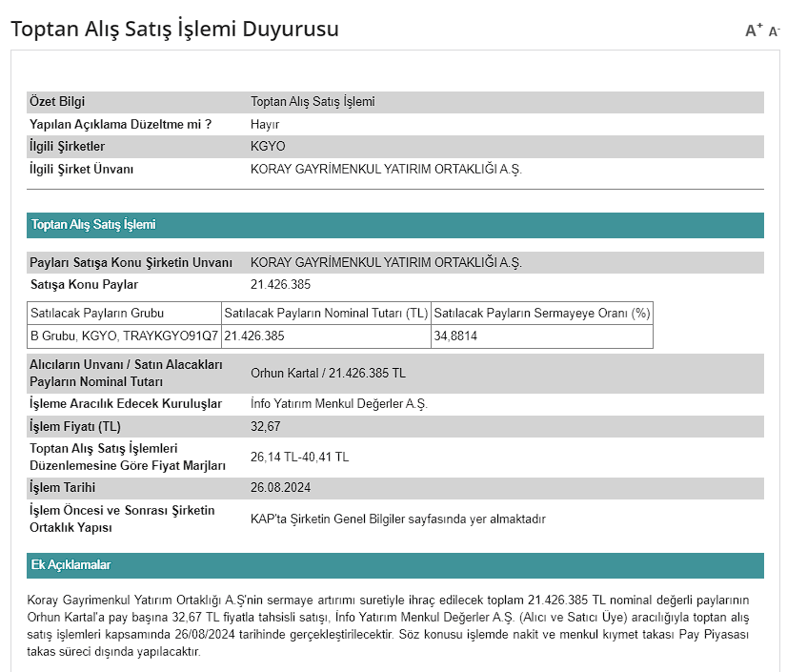Select the "Yapılan Açıklama Düzeltme mi ?" label
787x672 pixels.
(x=120, y=124)
